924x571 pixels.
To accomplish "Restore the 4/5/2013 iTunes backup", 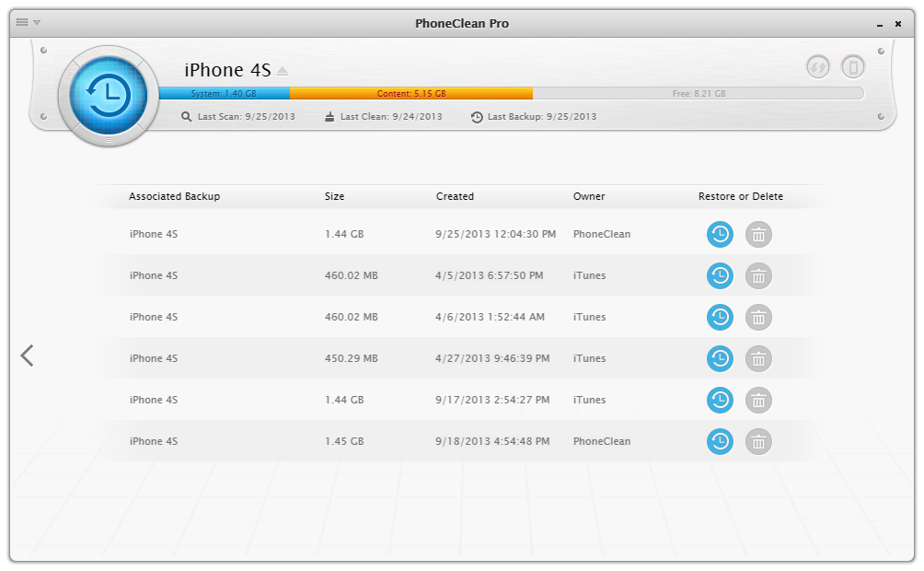I will 720,275.
